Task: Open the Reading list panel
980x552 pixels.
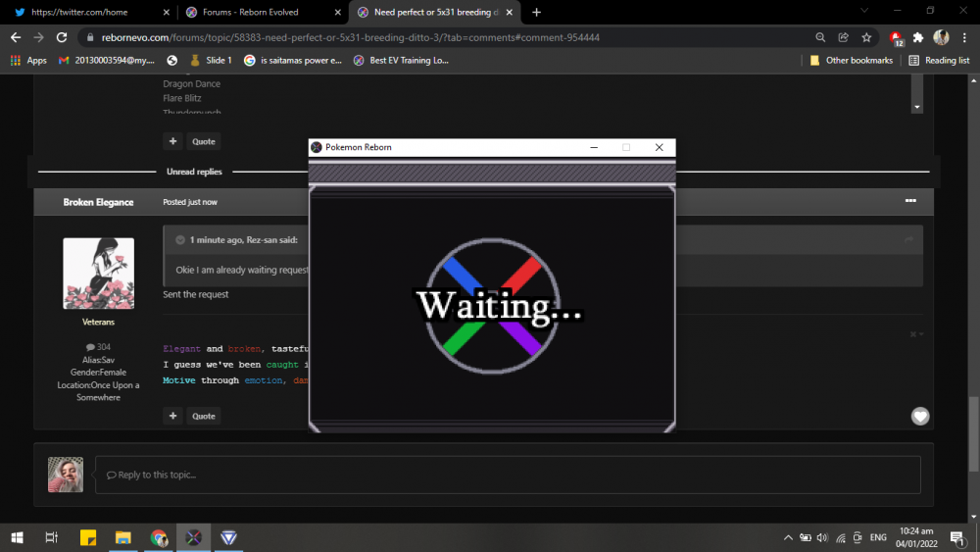Action: 940,61
